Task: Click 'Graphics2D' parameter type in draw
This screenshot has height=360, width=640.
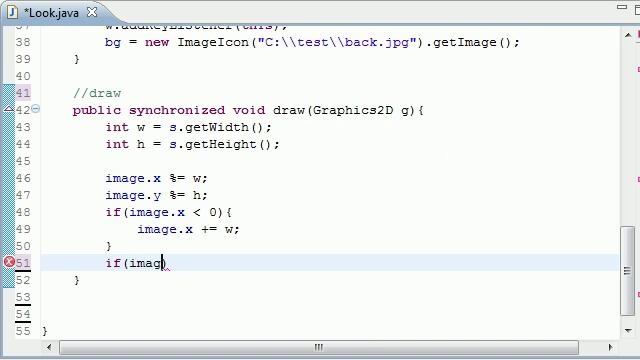Action: click(x=353, y=110)
